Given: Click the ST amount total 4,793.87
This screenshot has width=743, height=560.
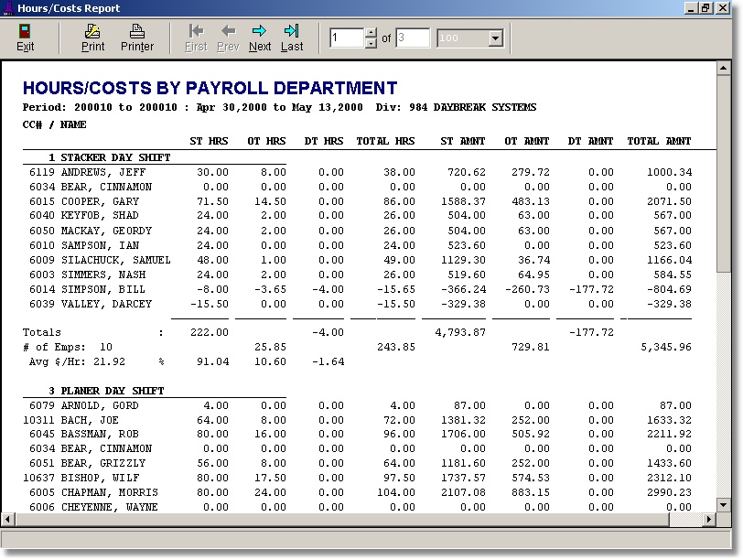Looking at the screenshot, I should pyautogui.click(x=460, y=332).
